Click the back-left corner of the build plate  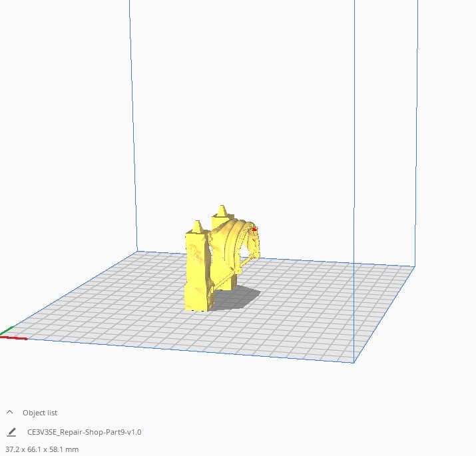(x=138, y=252)
